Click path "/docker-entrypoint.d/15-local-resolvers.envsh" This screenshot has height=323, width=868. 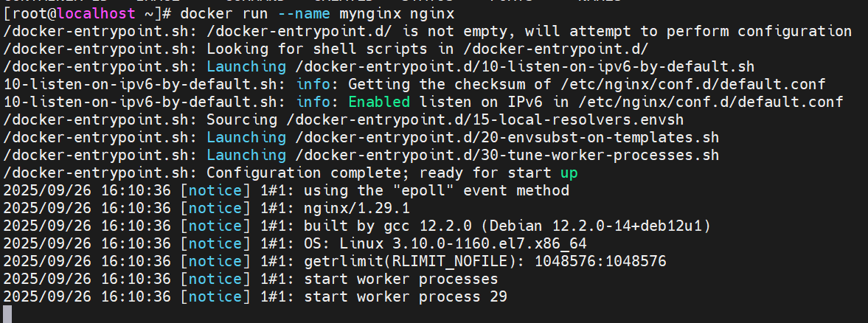(485, 120)
